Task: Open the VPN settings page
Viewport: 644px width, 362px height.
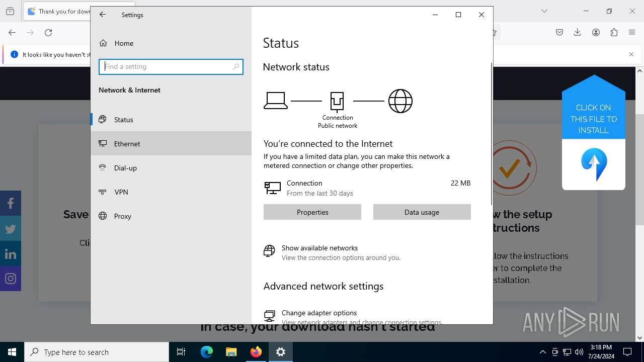Action: pos(171,192)
